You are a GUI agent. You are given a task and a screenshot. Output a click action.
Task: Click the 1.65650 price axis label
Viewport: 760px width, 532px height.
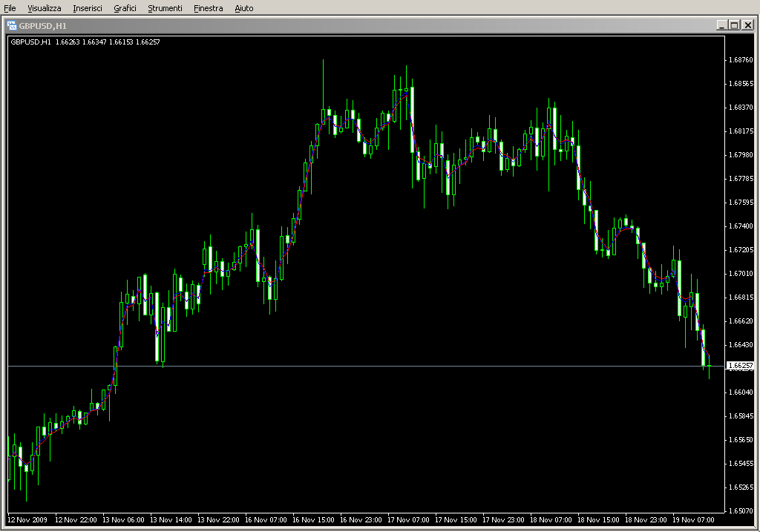(x=741, y=440)
